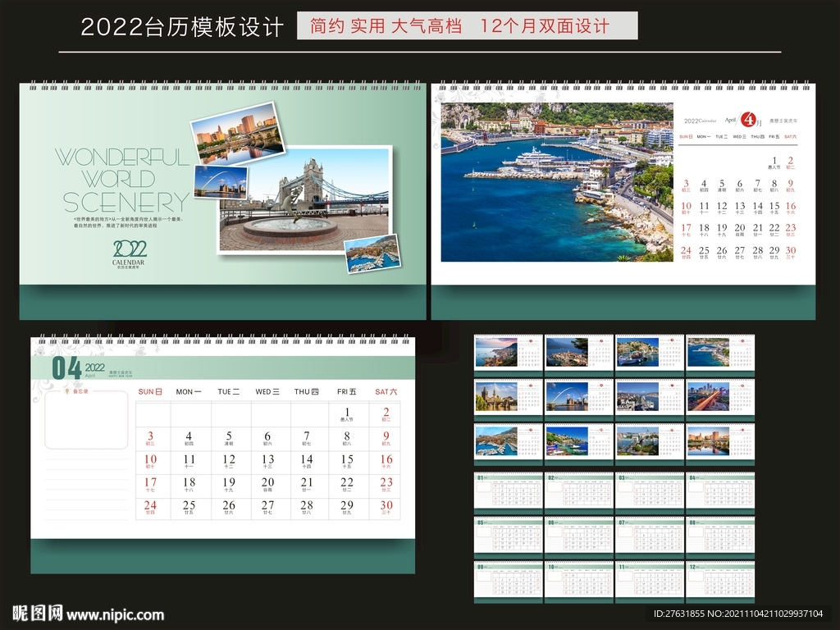
Task: Open the 12 month grid page thumbnail
Action: pos(720,581)
